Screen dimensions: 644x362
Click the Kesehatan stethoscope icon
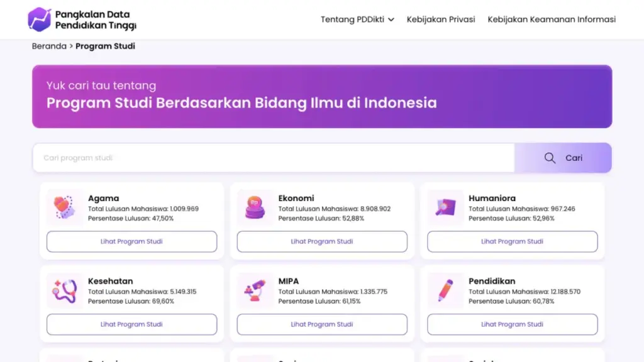(x=65, y=290)
